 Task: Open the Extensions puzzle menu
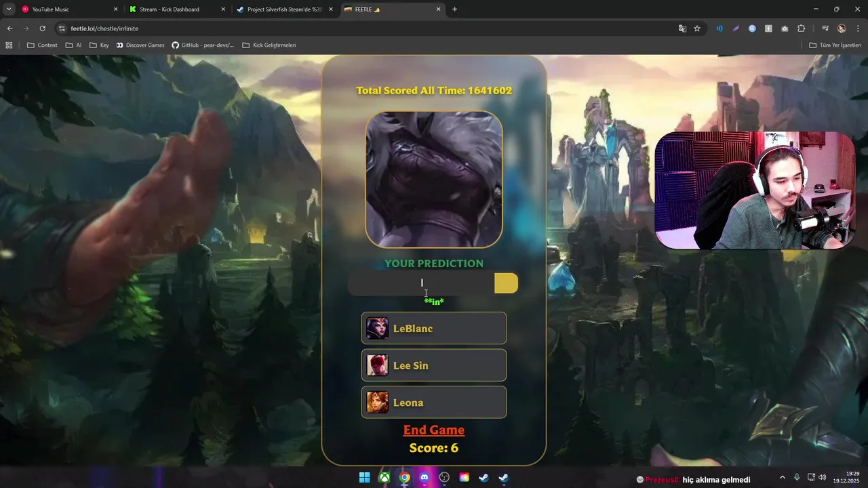tap(802, 28)
